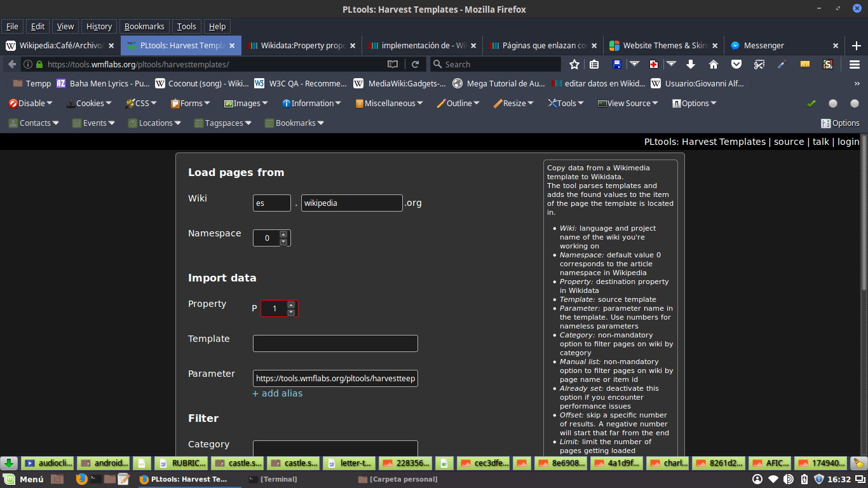
Task: Clear the downloads bar with the broom icon
Action: (x=859, y=463)
